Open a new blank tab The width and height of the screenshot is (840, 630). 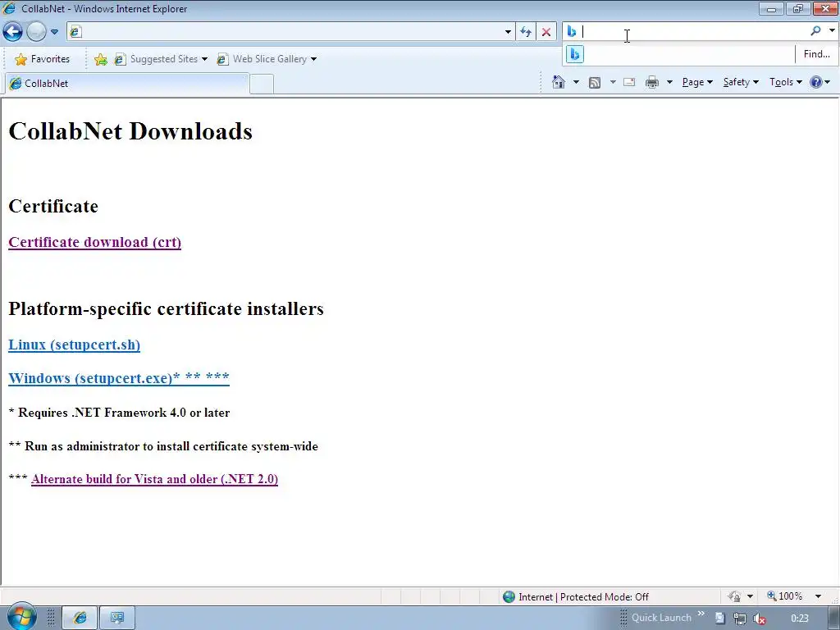tap(262, 84)
